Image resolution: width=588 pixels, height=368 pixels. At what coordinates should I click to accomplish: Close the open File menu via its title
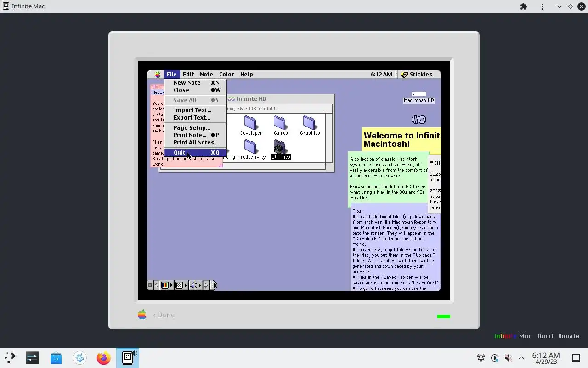click(171, 75)
